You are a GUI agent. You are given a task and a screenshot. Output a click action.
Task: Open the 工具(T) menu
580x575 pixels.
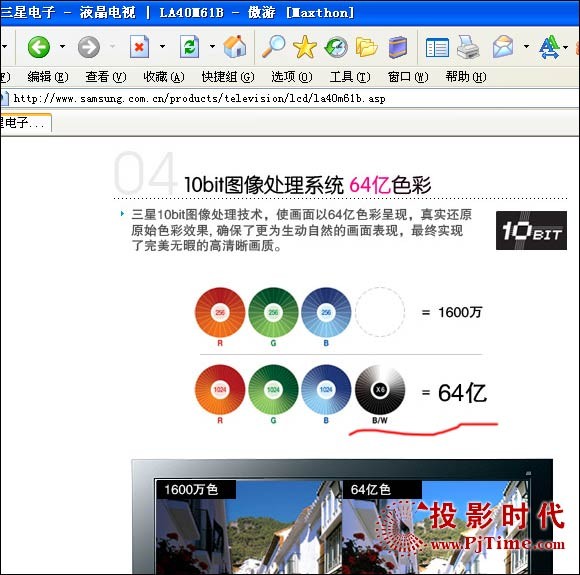[x=350, y=77]
